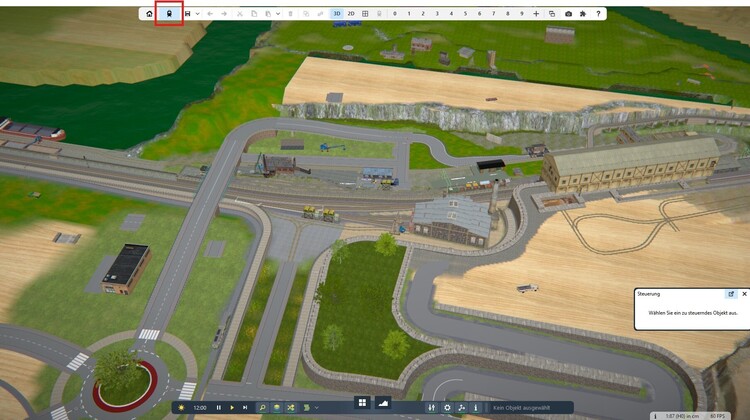Pause the simulation

219,408
